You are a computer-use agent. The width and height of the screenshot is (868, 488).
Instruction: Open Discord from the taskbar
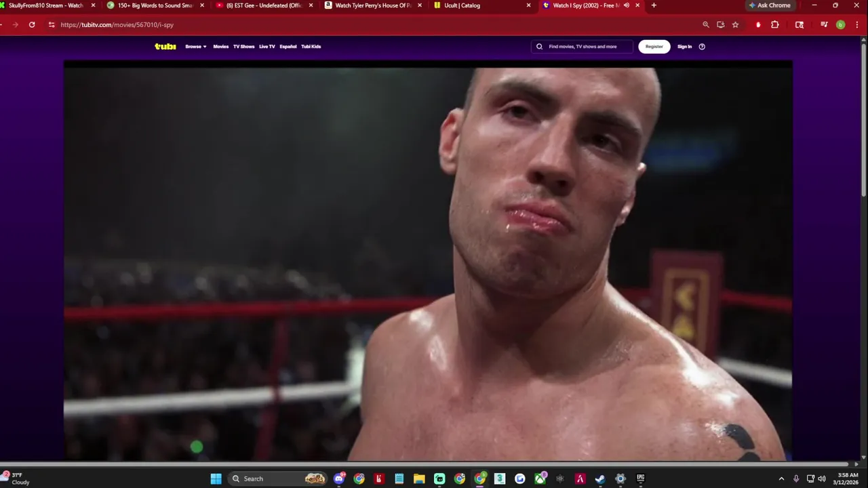click(x=339, y=479)
